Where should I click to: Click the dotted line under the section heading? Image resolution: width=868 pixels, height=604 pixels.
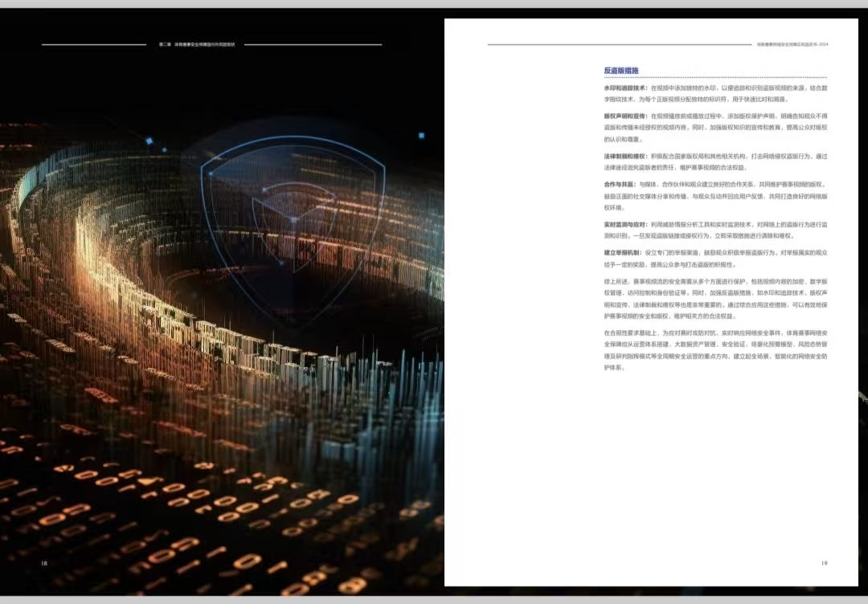[715, 78]
